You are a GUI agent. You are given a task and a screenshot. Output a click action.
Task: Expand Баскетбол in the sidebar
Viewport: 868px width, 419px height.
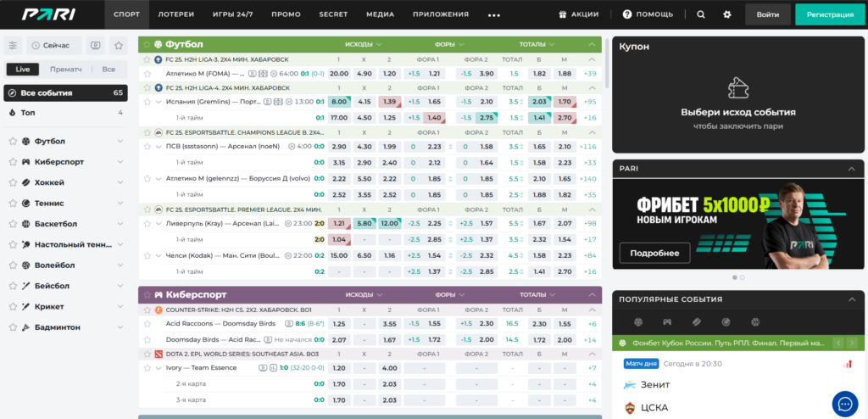click(x=120, y=224)
